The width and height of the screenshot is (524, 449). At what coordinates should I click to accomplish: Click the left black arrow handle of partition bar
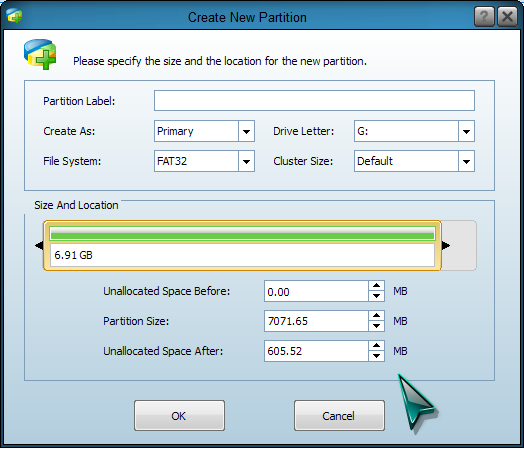point(39,246)
